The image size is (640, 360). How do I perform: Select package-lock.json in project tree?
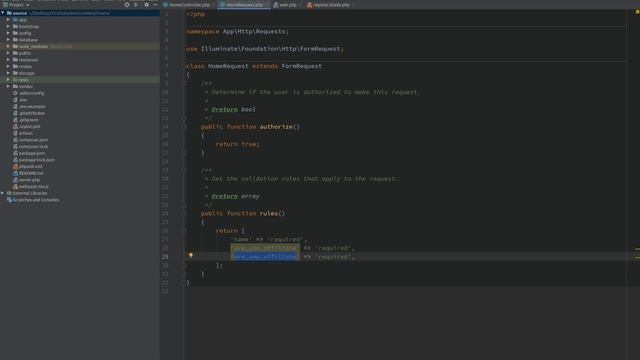(x=34, y=160)
